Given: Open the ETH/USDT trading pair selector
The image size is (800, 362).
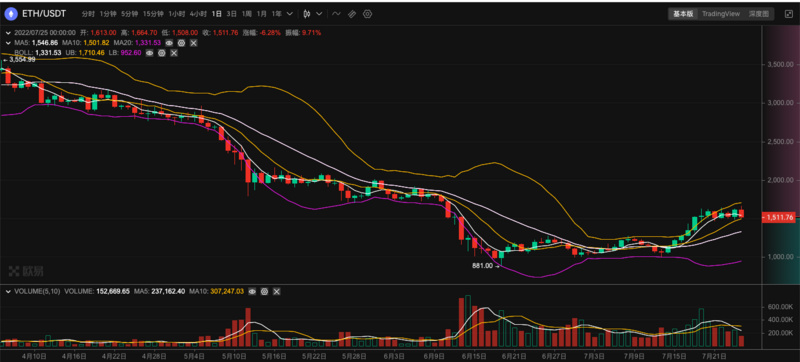Looking at the screenshot, I should pyautogui.click(x=43, y=14).
